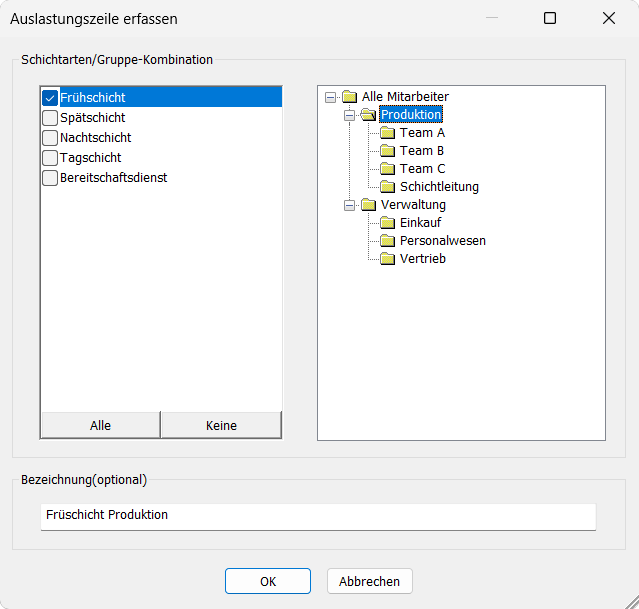Check the Spätschicht checkbox
This screenshot has height=609, width=639.
[50, 118]
